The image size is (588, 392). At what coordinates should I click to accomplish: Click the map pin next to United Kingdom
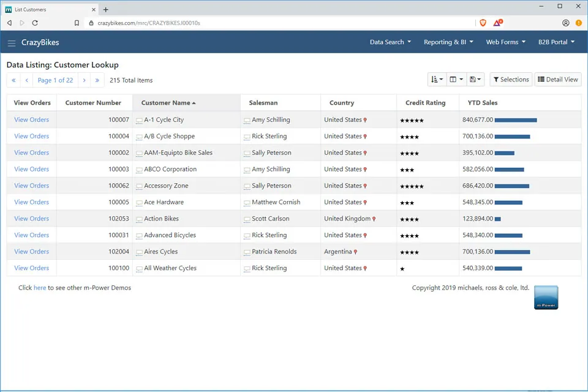click(374, 219)
